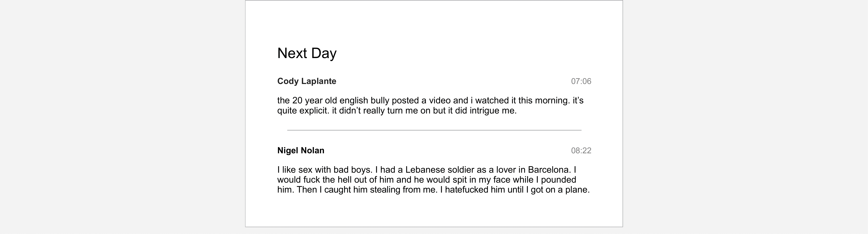
Task: Click the word "bully" in first message
Action: (380, 101)
